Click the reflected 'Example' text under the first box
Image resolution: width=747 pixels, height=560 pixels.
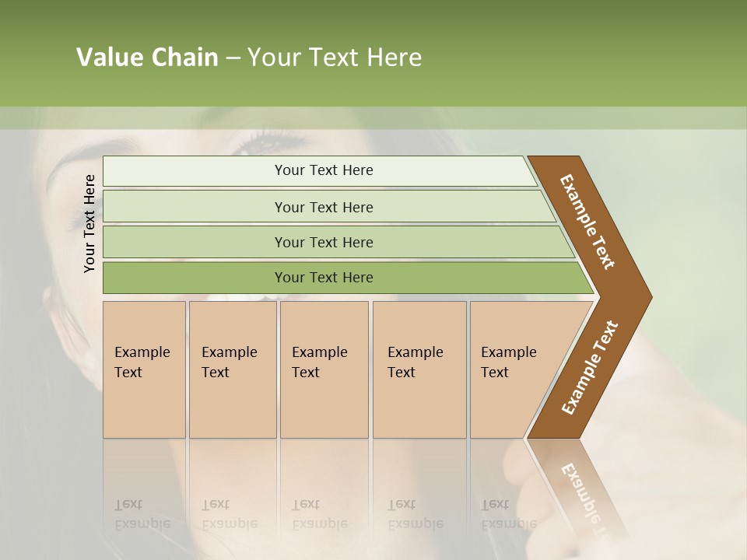142,525
